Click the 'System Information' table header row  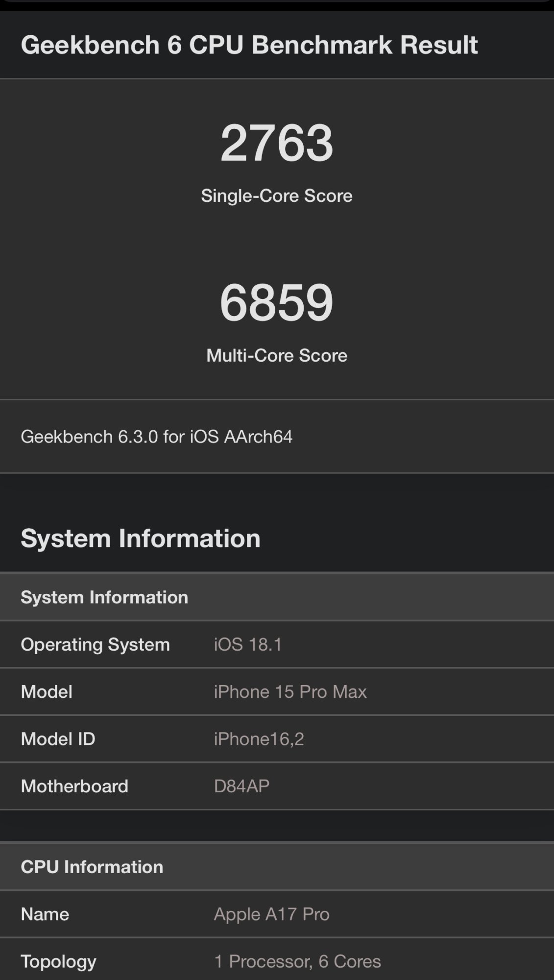pyautogui.click(x=277, y=597)
